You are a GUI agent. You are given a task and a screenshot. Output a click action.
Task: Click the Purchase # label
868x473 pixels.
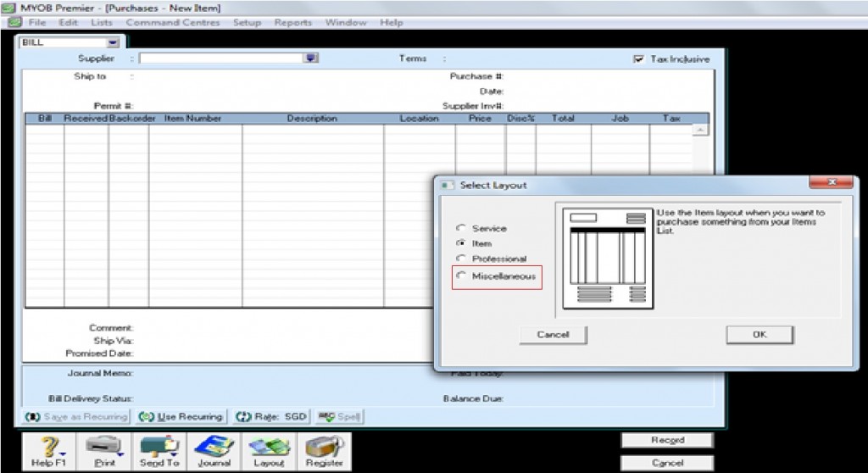click(x=476, y=76)
